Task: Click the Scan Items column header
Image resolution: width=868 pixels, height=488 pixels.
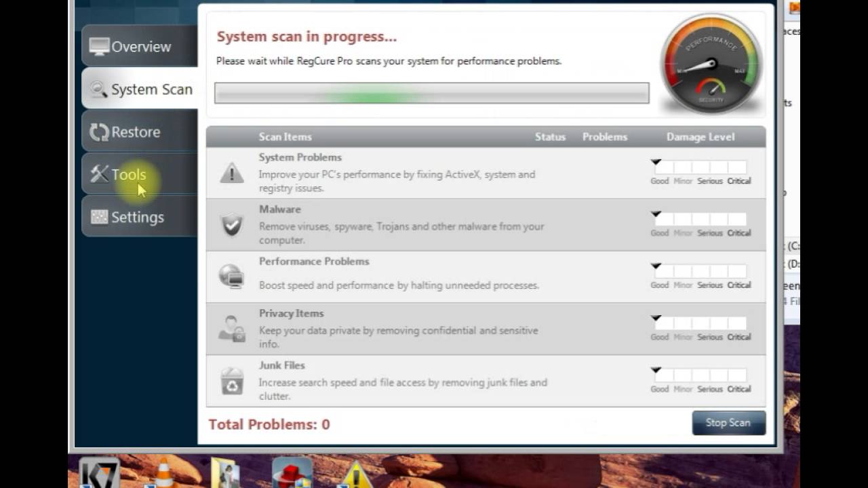Action: pyautogui.click(x=285, y=137)
